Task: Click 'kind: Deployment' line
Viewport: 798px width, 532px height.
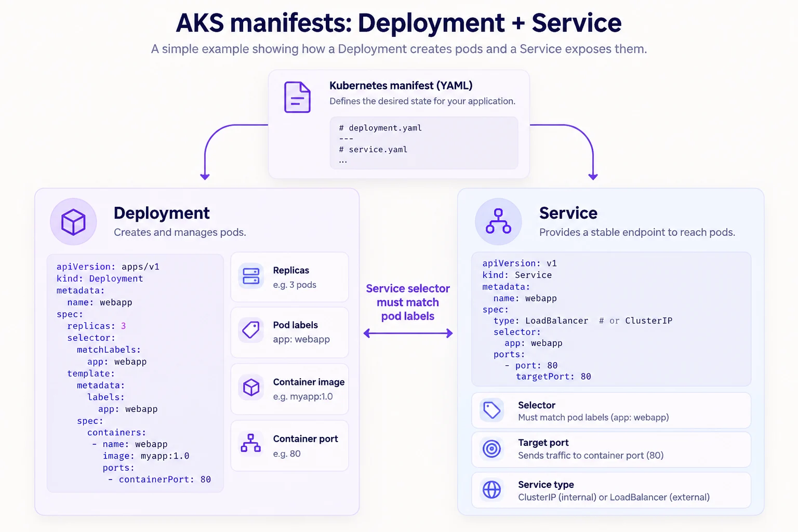Action: click(100, 278)
